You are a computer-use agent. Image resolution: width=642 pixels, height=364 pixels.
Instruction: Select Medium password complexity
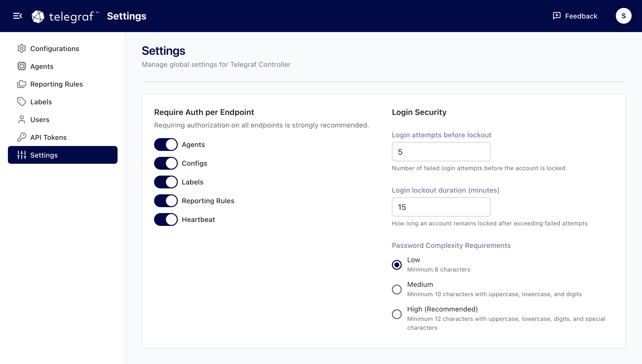(x=397, y=290)
